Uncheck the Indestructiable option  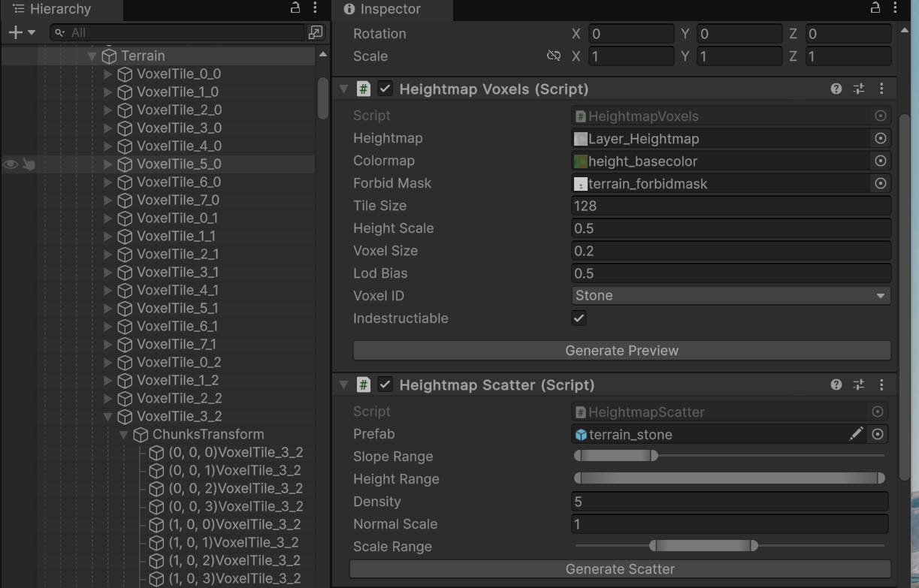[579, 318]
